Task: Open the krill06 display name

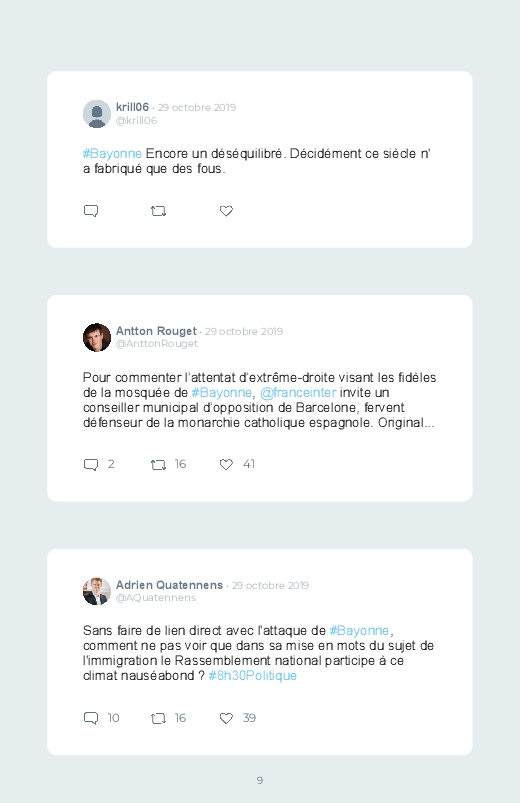Action: 132,107
